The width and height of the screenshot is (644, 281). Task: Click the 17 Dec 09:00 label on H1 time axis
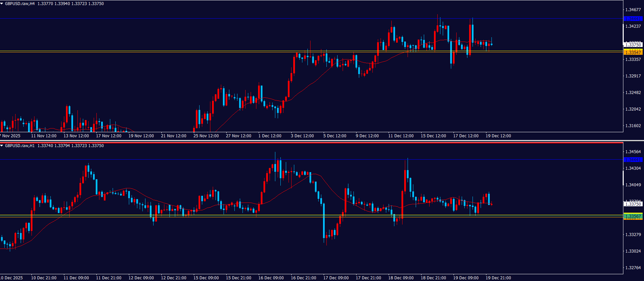[336, 278]
